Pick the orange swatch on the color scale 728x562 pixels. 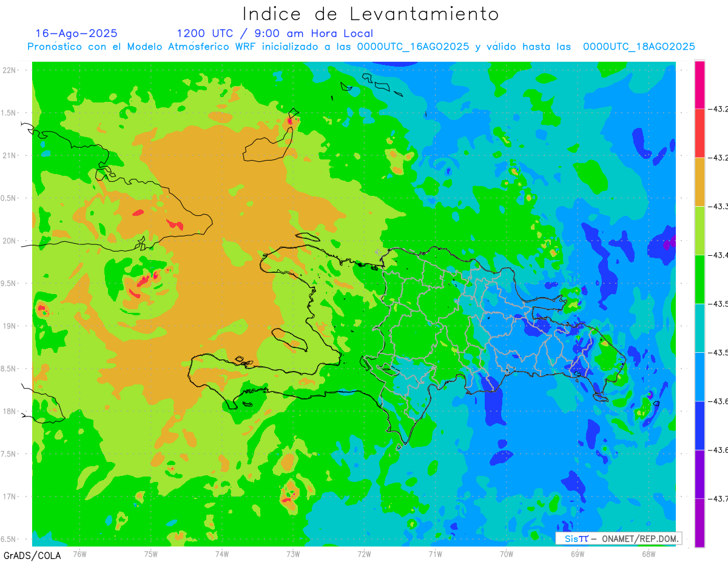coord(699,182)
